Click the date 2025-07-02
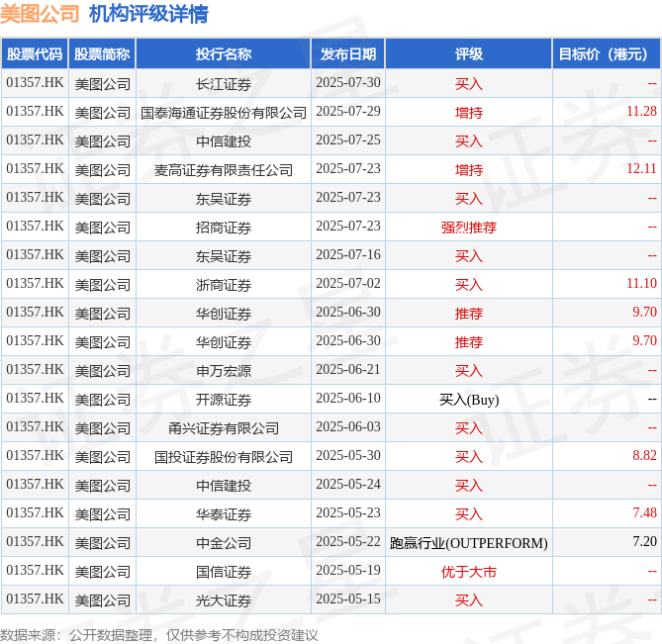This screenshot has height=644, width=662. click(348, 283)
